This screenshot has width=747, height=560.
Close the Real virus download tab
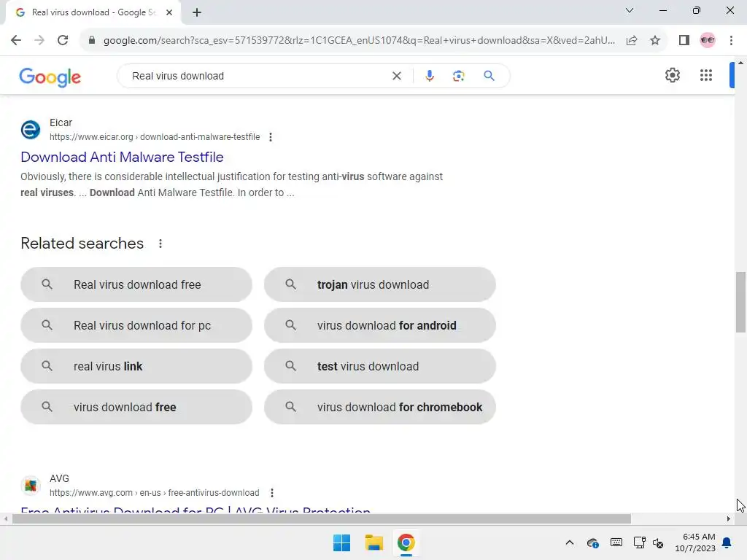[169, 12]
